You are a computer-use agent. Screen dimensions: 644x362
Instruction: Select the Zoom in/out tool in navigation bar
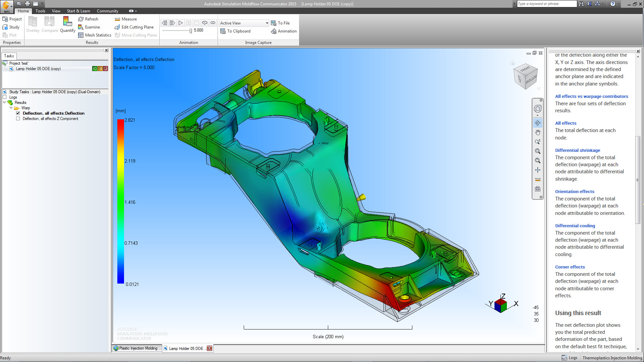(x=537, y=142)
